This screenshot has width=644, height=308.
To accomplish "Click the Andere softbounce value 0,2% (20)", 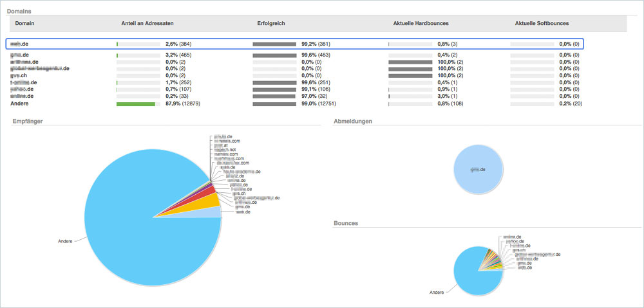I will 571,104.
